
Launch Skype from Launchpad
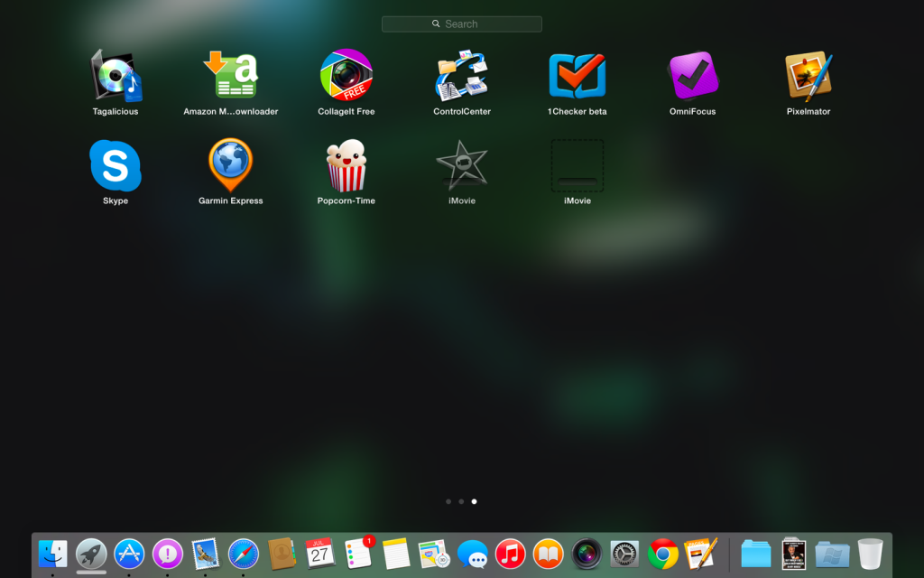(x=115, y=166)
